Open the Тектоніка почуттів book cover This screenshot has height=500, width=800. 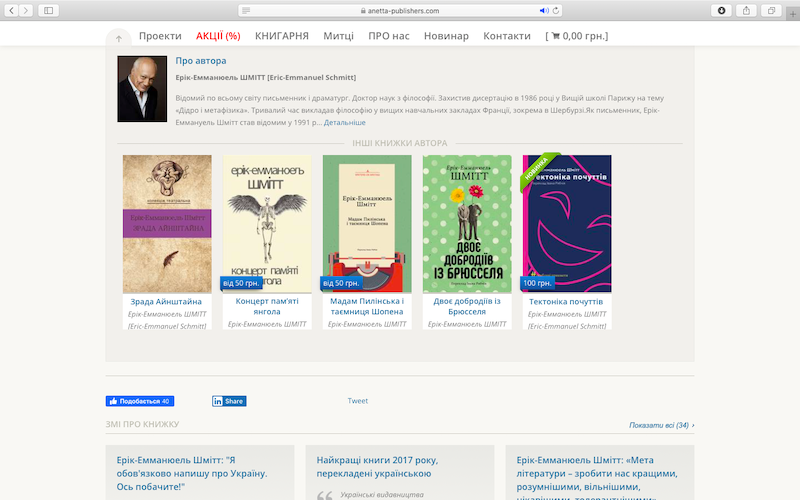(567, 223)
